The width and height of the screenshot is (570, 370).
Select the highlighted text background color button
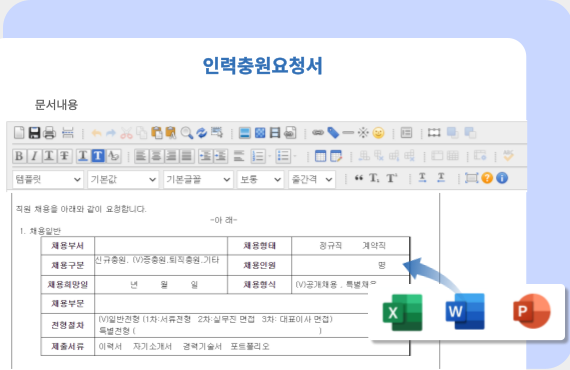[98, 156]
